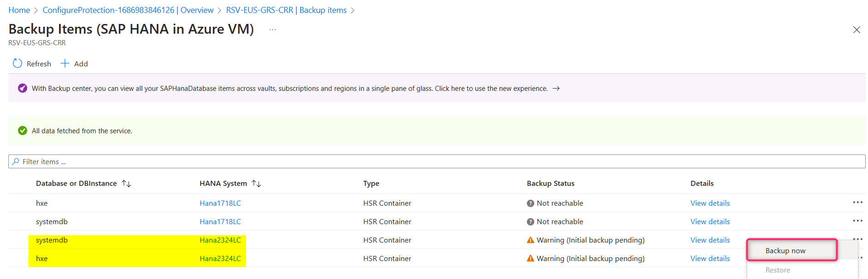Open Hana2324LC link in hxe row
The width and height of the screenshot is (868, 279).
[220, 259]
